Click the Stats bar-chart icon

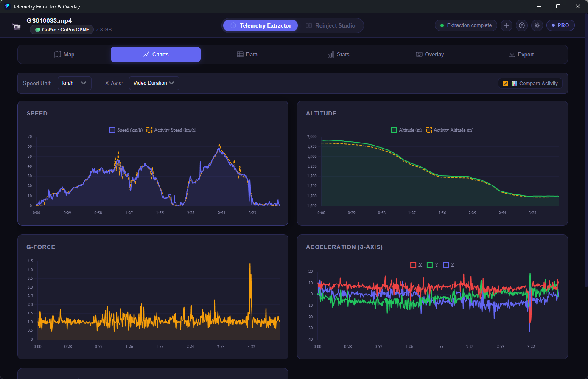click(x=331, y=54)
